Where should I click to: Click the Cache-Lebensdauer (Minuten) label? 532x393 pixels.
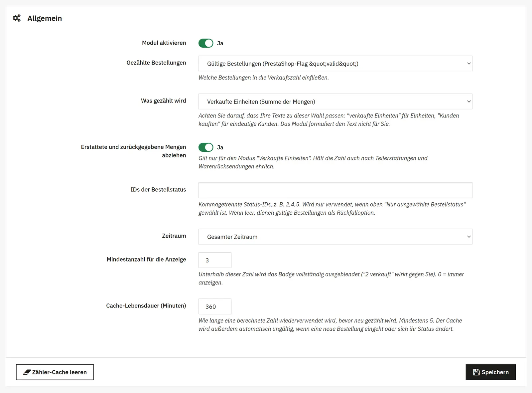pos(146,306)
